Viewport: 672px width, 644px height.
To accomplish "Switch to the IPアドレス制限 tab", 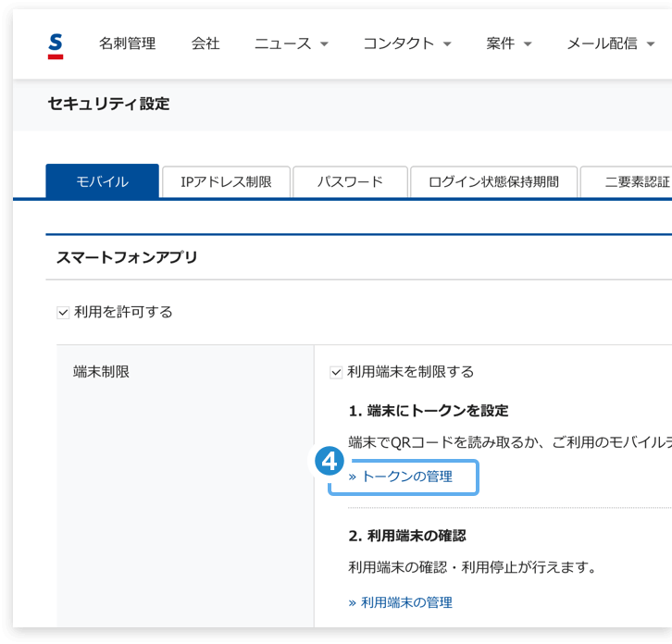I will pyautogui.click(x=226, y=181).
